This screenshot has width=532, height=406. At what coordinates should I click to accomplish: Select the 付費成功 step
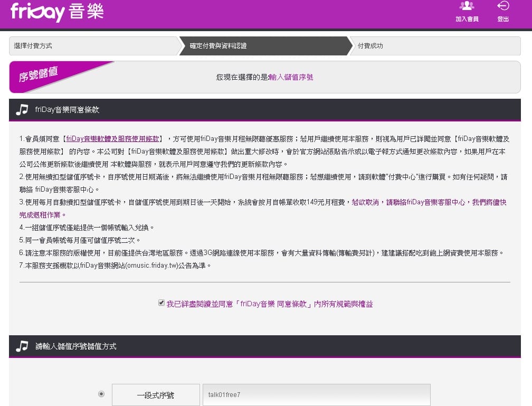[x=436, y=46]
